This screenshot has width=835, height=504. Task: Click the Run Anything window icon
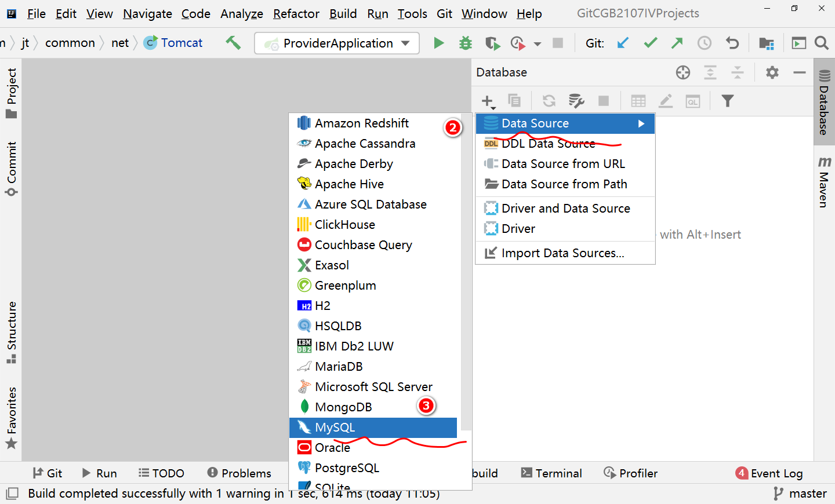pyautogui.click(x=799, y=43)
